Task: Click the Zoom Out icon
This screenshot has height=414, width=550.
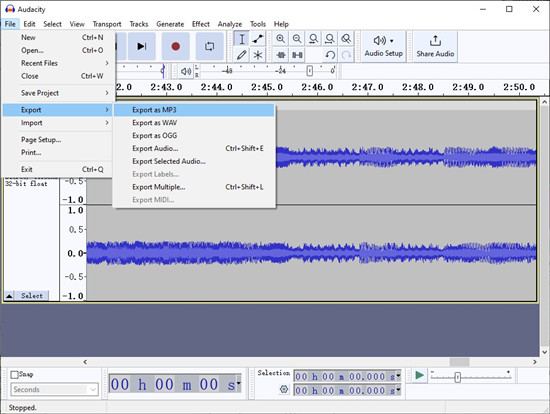Action: (x=297, y=39)
